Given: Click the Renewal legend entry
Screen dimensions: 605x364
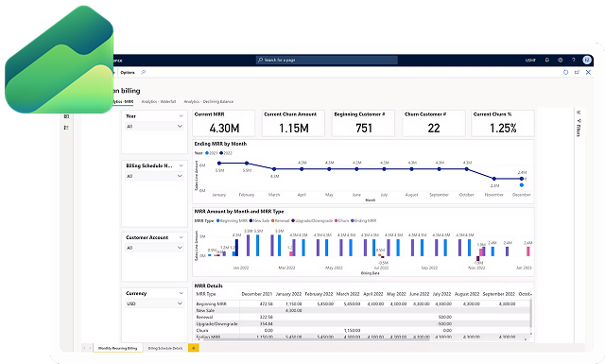Looking at the screenshot, I should pyautogui.click(x=280, y=221).
